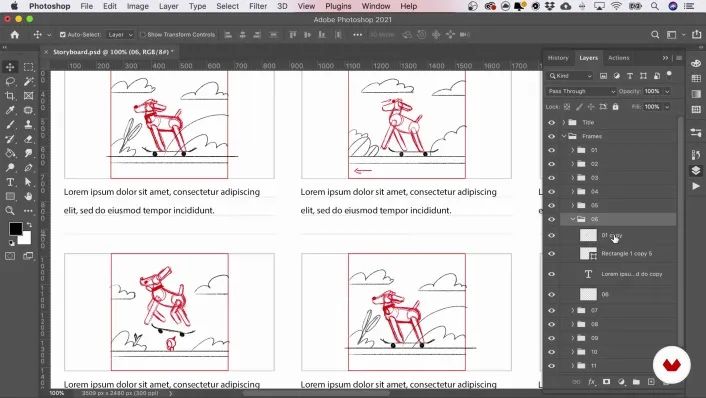Select the Brush tool
This screenshot has width=706, height=398.
10,125
